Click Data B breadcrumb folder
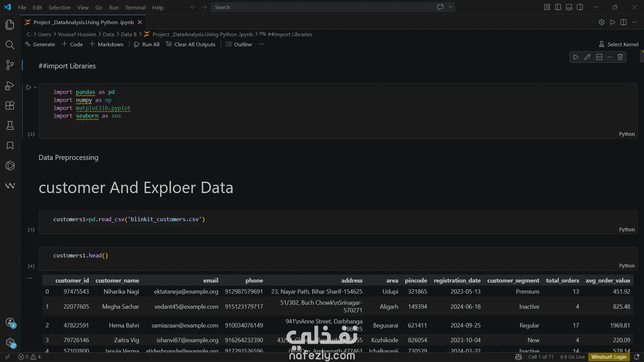This screenshot has width=644, height=362. click(128, 34)
